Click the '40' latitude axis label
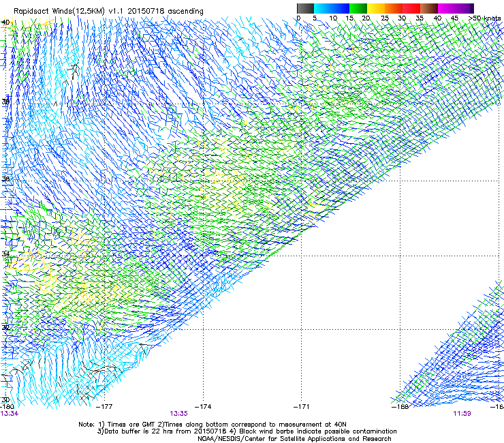This screenshot has width=504, height=443. tap(5, 22)
